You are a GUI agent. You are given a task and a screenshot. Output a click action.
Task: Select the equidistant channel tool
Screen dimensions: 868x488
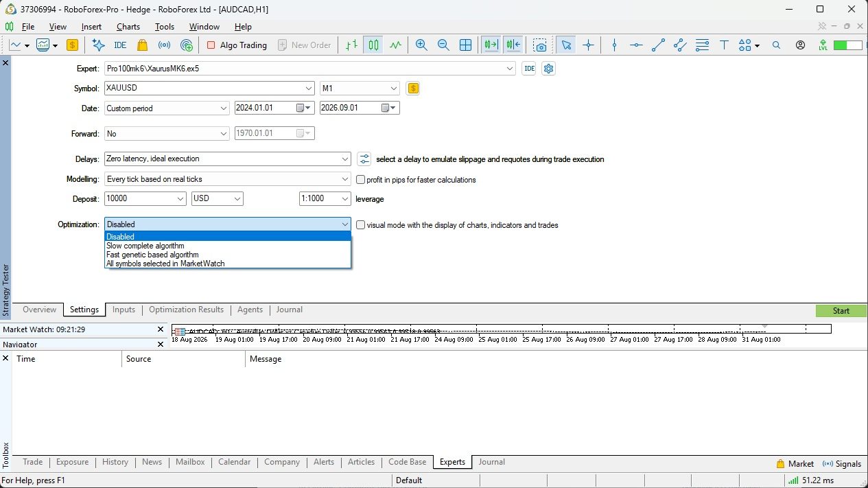tap(680, 45)
